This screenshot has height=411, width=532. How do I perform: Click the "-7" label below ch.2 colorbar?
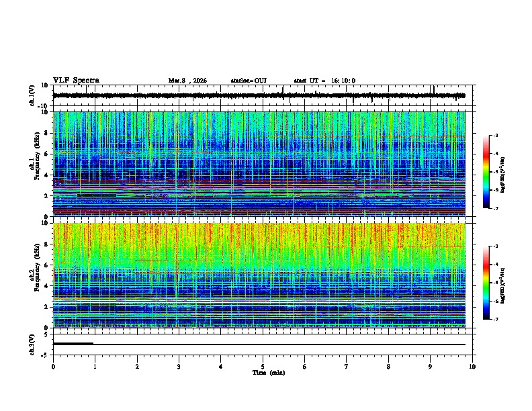click(495, 320)
